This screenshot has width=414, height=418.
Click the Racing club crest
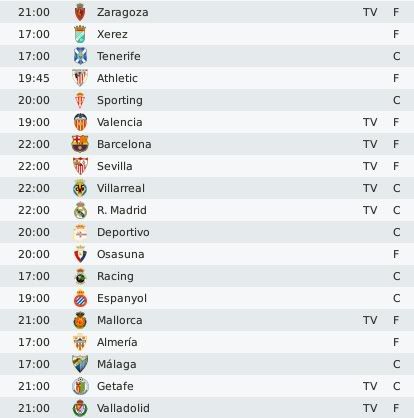pyautogui.click(x=80, y=276)
